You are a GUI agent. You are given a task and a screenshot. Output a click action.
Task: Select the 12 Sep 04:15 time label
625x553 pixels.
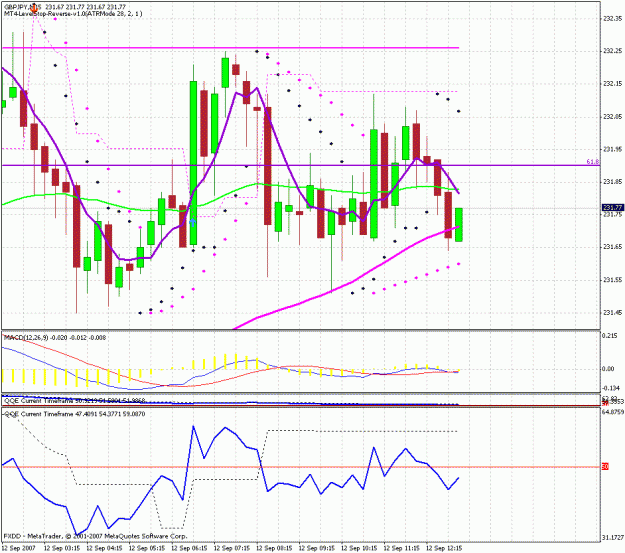pyautogui.click(x=104, y=548)
